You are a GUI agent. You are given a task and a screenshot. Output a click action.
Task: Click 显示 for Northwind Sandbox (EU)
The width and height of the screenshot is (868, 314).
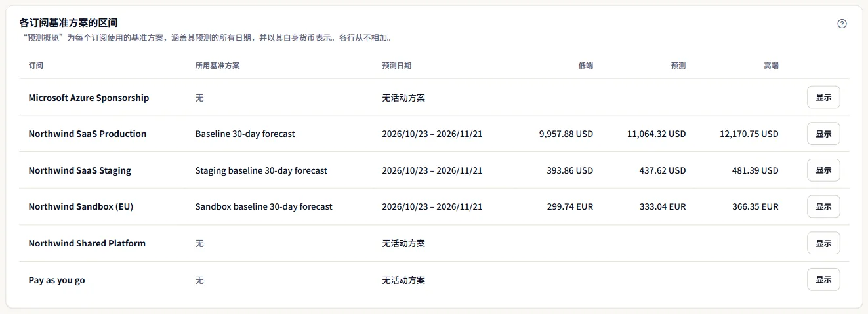point(823,206)
